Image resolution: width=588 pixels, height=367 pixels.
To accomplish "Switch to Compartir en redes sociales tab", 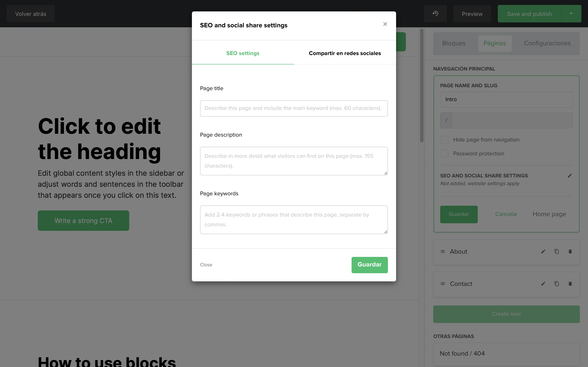I will 345,53.
